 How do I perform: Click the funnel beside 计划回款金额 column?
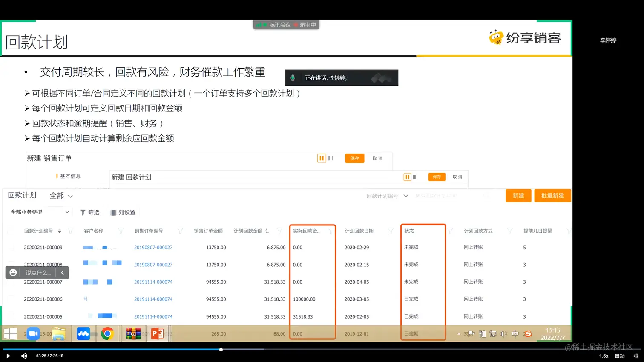click(279, 231)
